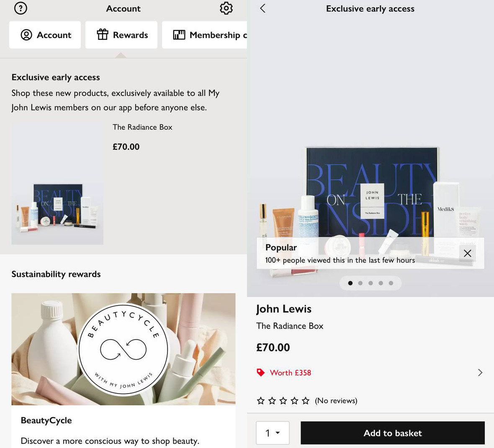
Task: Open the quantity dropdown selector
Action: tap(273, 433)
